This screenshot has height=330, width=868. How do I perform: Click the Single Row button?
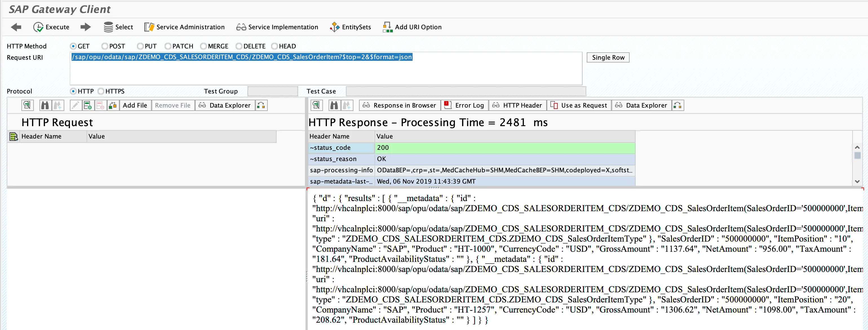point(608,58)
